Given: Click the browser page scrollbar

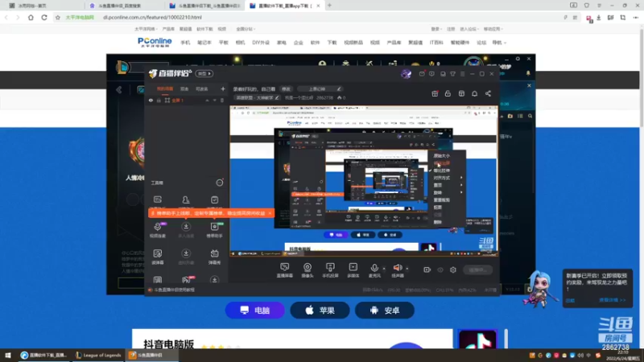Looking at the screenshot, I should click(641, 78).
